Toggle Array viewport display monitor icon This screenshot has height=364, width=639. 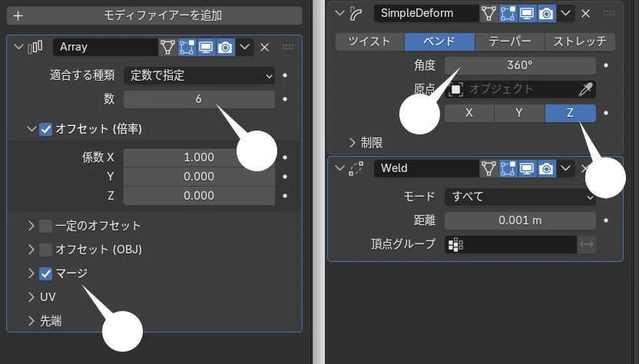click(x=206, y=48)
